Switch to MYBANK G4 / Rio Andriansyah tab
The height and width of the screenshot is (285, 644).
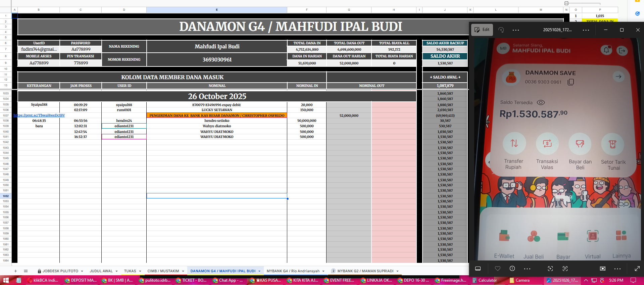click(293, 271)
